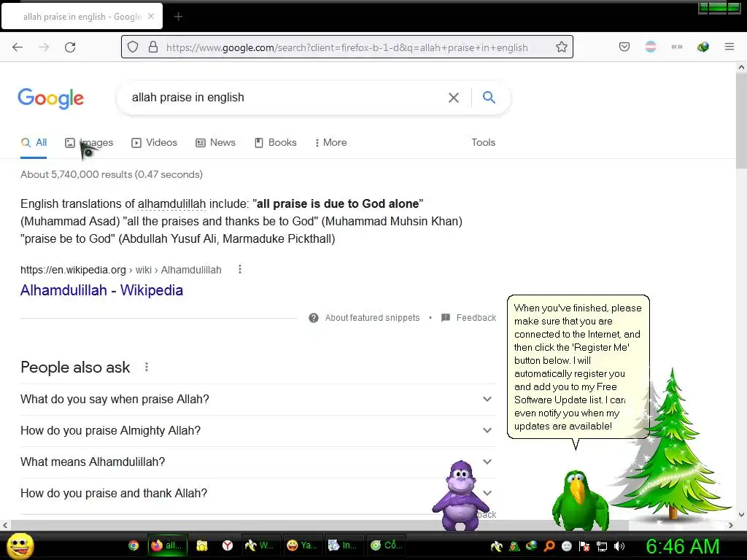Close the 'allah praise in english' tab
The width and height of the screenshot is (747, 560).
[151, 16]
